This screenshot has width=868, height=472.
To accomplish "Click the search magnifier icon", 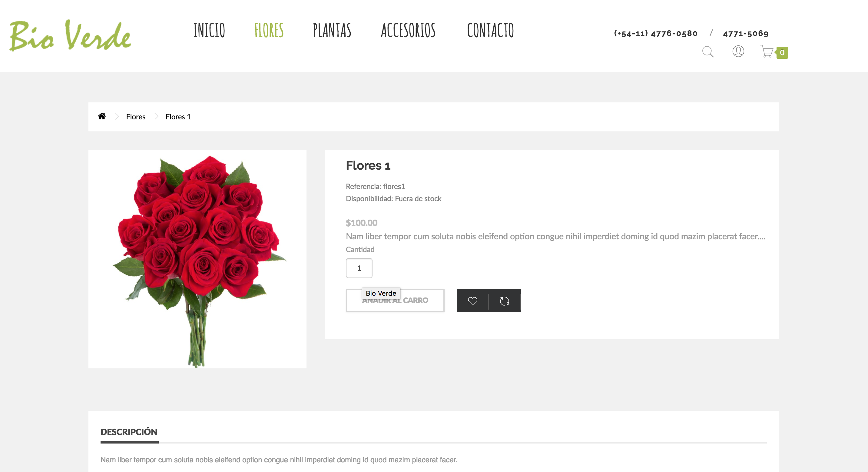I will click(707, 52).
